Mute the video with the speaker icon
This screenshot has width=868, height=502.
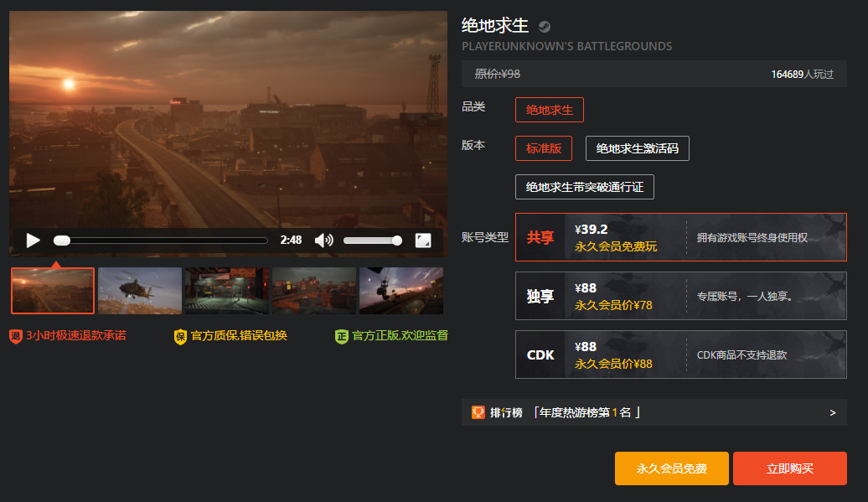324,241
